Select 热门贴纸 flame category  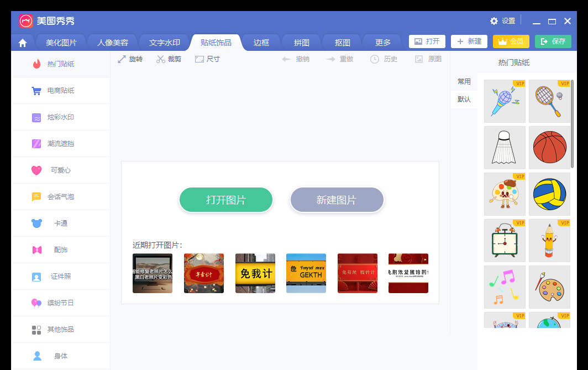61,64
